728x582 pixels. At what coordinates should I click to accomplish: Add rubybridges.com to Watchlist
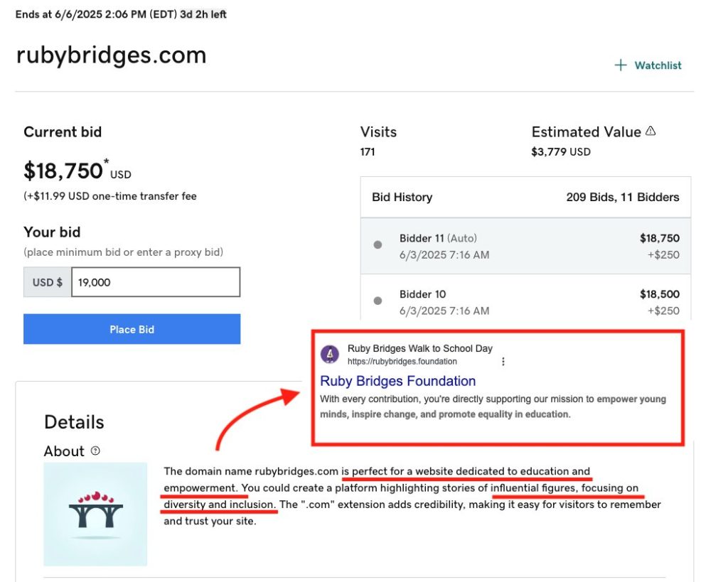click(648, 65)
